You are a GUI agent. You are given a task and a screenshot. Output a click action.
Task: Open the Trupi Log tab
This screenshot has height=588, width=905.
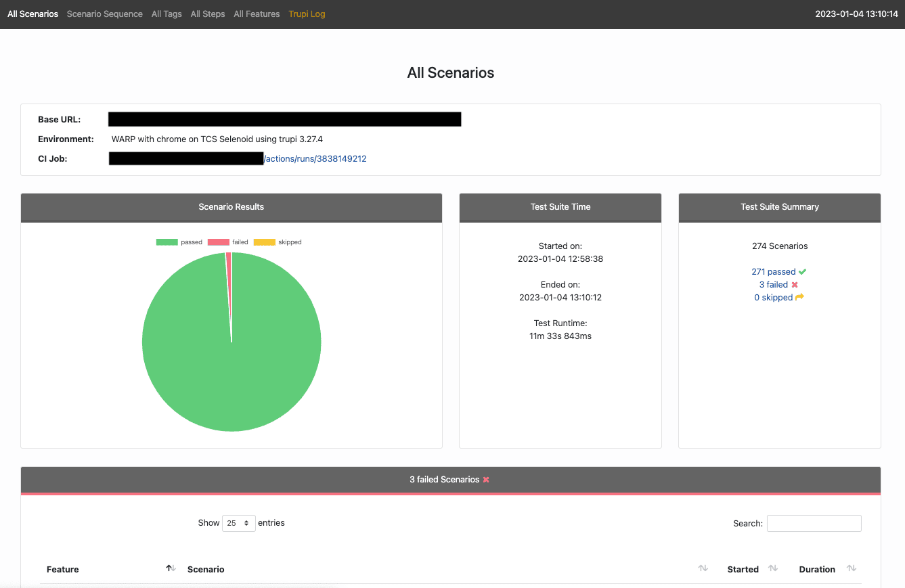[307, 14]
